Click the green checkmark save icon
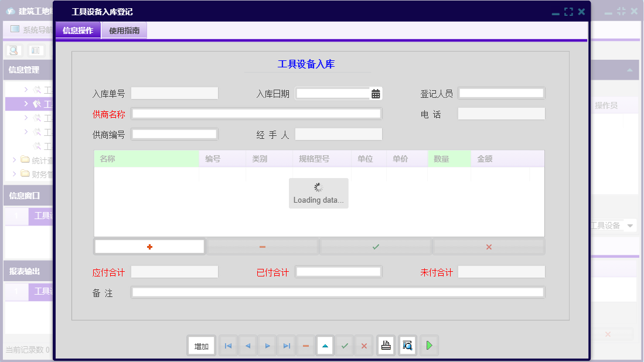This screenshot has width=644, height=362. click(x=345, y=346)
